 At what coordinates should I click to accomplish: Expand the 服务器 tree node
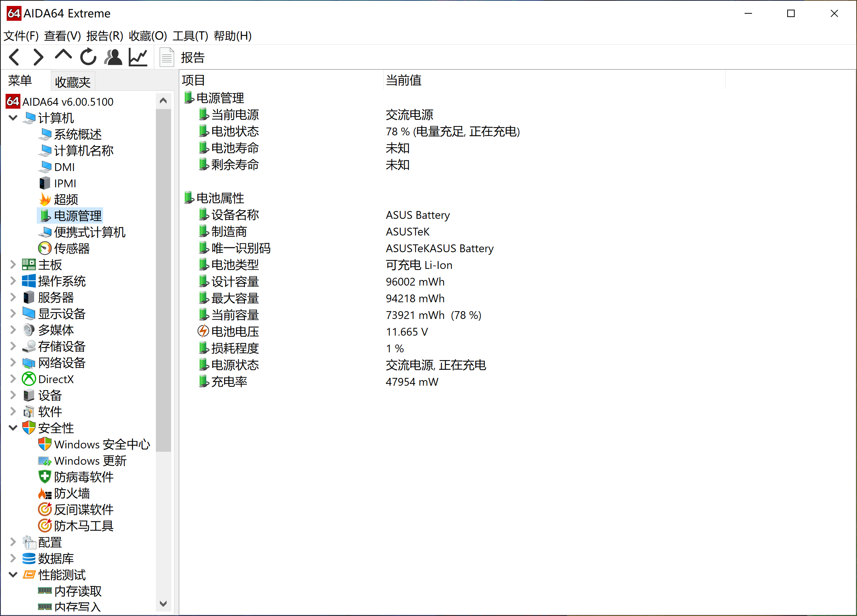[x=13, y=297]
